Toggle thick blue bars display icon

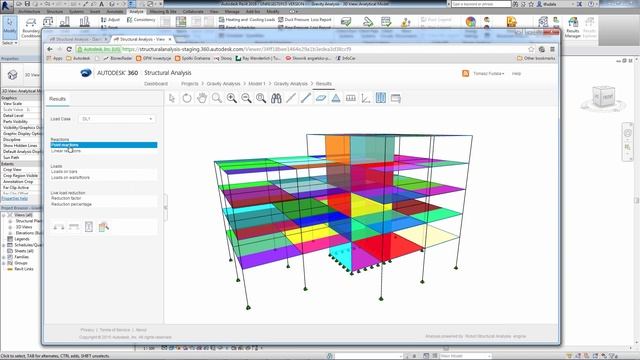pyautogui.click(x=305, y=98)
